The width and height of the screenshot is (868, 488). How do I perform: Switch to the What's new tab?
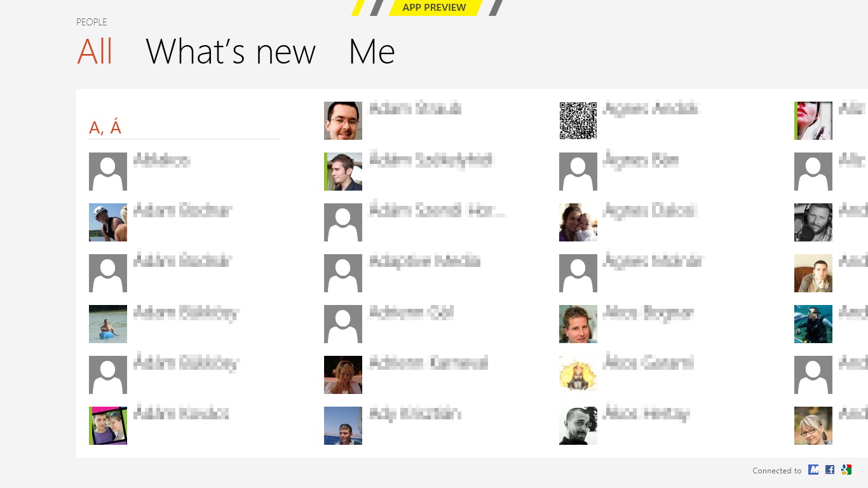click(231, 51)
